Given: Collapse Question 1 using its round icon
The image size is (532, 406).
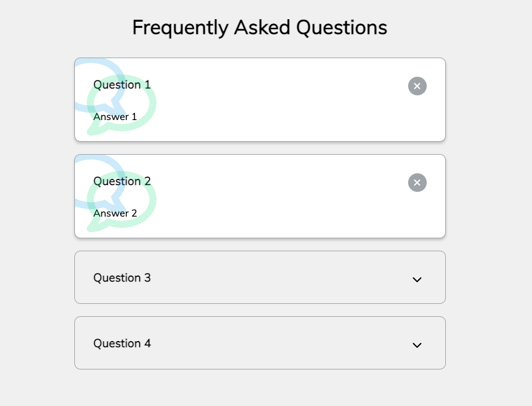Looking at the screenshot, I should [417, 85].
